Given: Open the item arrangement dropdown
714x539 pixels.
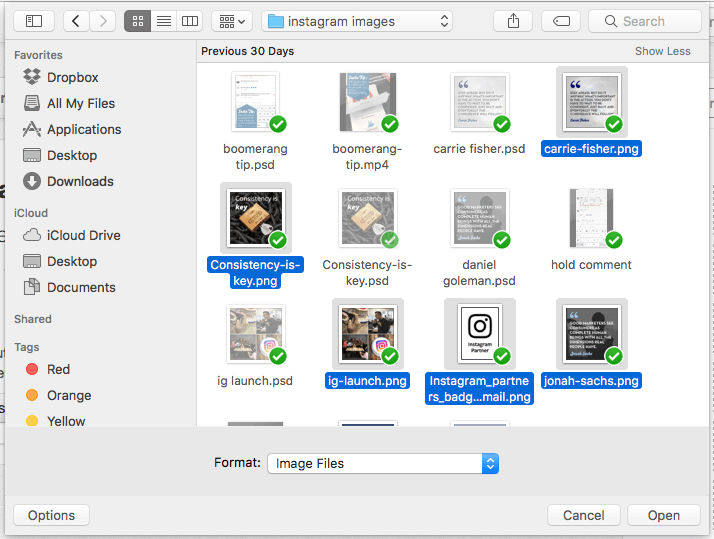Looking at the screenshot, I should (x=232, y=21).
